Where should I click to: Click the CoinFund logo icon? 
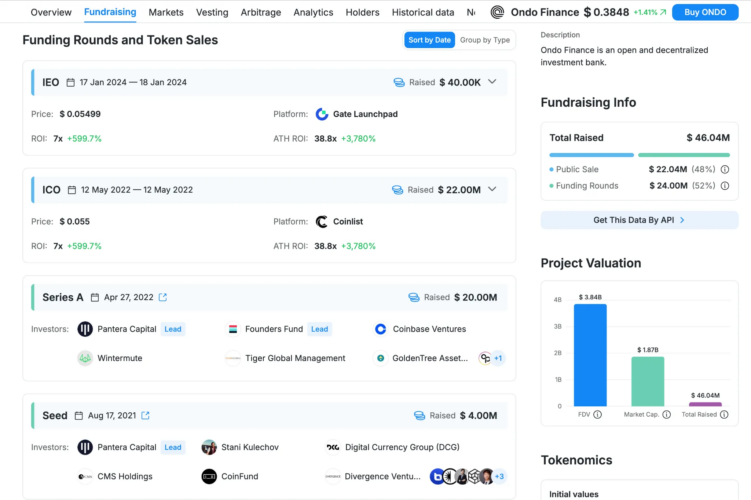click(209, 476)
